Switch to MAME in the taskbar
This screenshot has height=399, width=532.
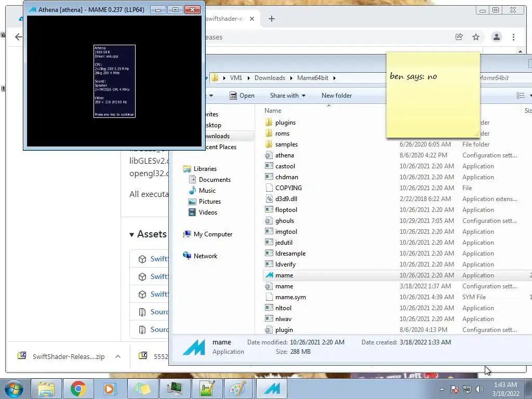pos(271,389)
